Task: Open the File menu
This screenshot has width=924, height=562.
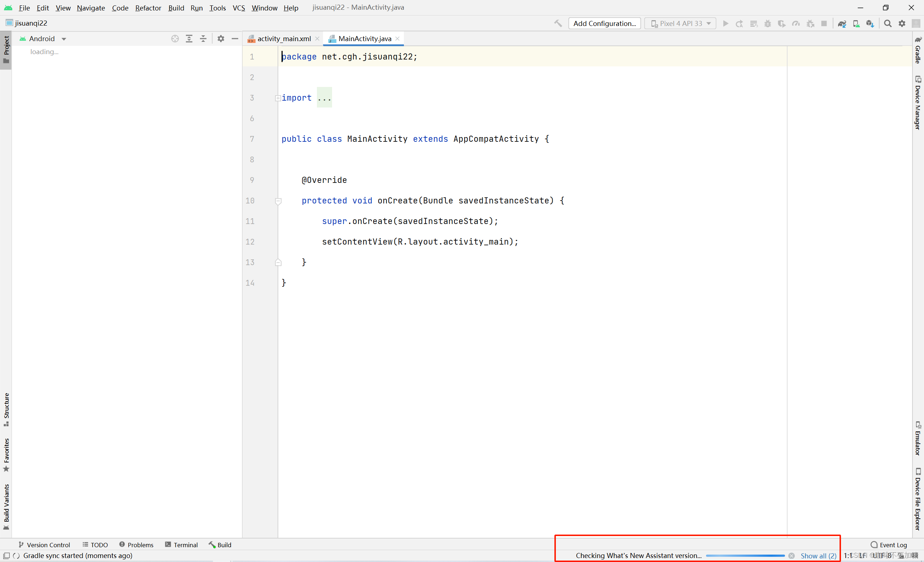Action: (25, 8)
